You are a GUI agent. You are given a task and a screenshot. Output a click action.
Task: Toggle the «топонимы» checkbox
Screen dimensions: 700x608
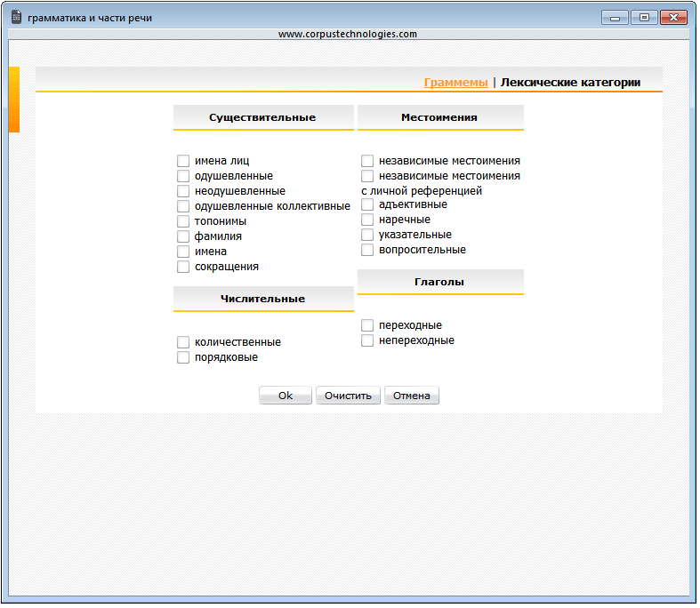[183, 221]
